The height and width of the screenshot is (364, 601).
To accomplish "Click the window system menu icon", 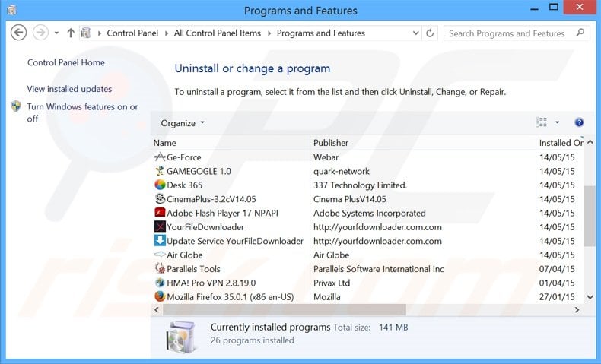I will (12, 10).
